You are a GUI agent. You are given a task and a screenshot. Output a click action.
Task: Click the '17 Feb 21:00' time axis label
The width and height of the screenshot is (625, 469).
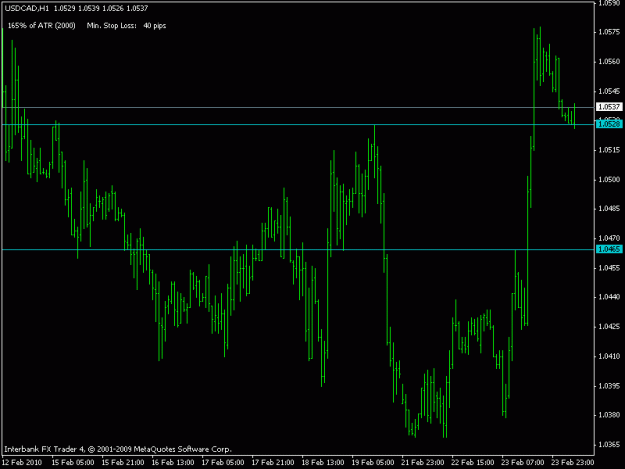tap(273, 462)
